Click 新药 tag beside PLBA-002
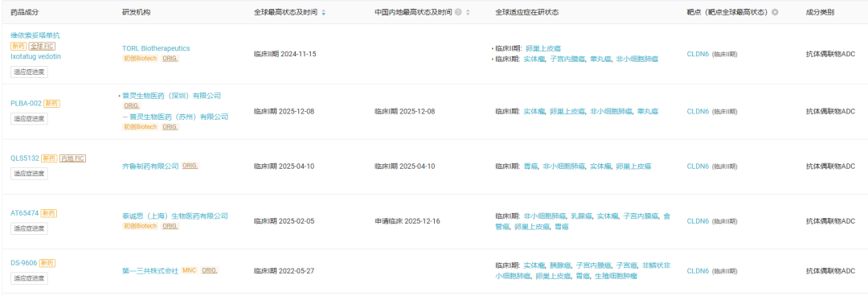 [x=51, y=103]
